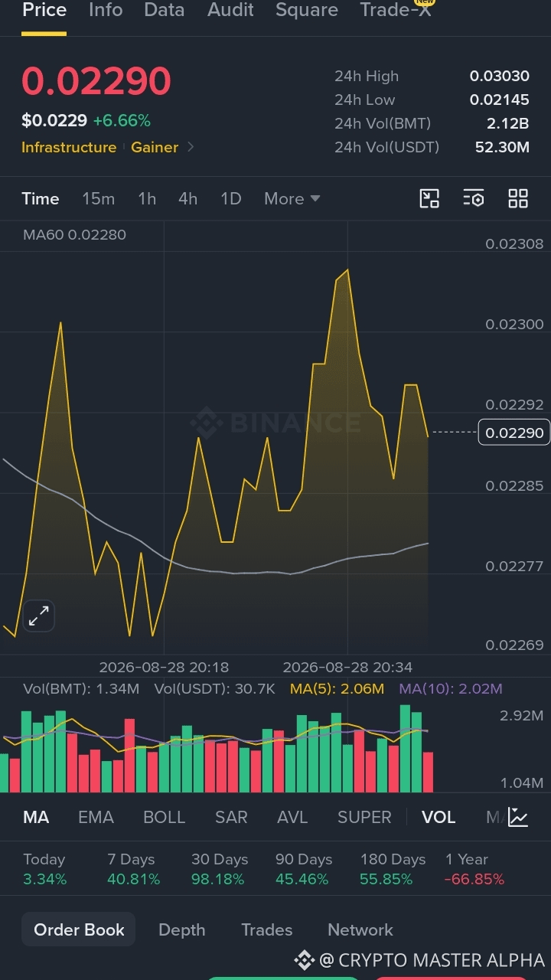The width and height of the screenshot is (551, 980).
Task: Enable the MA indicator
Action: (36, 817)
